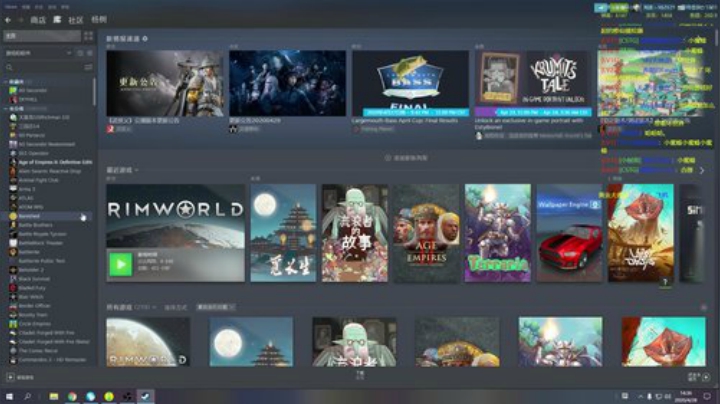Viewport: 720px width, 404px height.
Task: Open the Steam menu in the menu bar
Action: pos(11,7)
